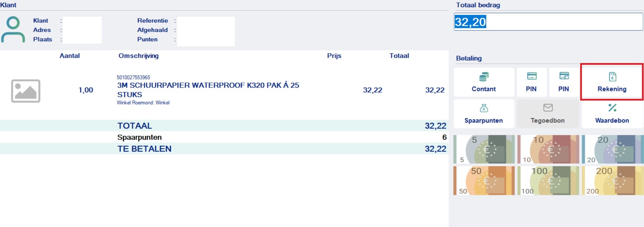This screenshot has height=227, width=644.
Task: Tap the 5 euro banknote
Action: [x=484, y=149]
